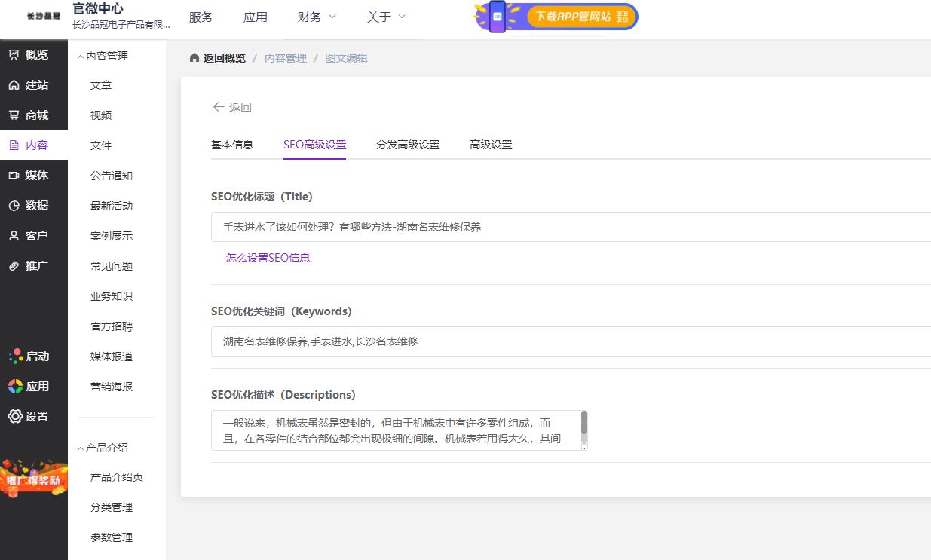The width and height of the screenshot is (931, 560).
Task: Open the 分发高级设置 tab
Action: pos(409,145)
